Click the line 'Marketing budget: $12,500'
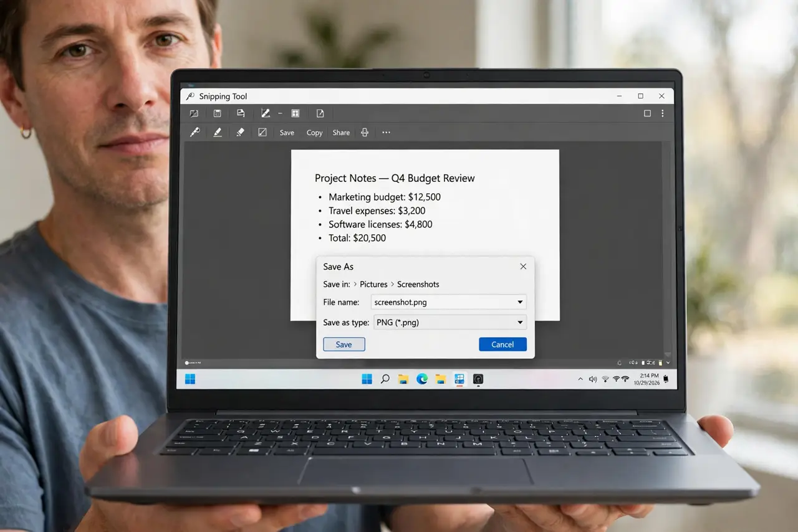The width and height of the screenshot is (798, 532). point(385,197)
